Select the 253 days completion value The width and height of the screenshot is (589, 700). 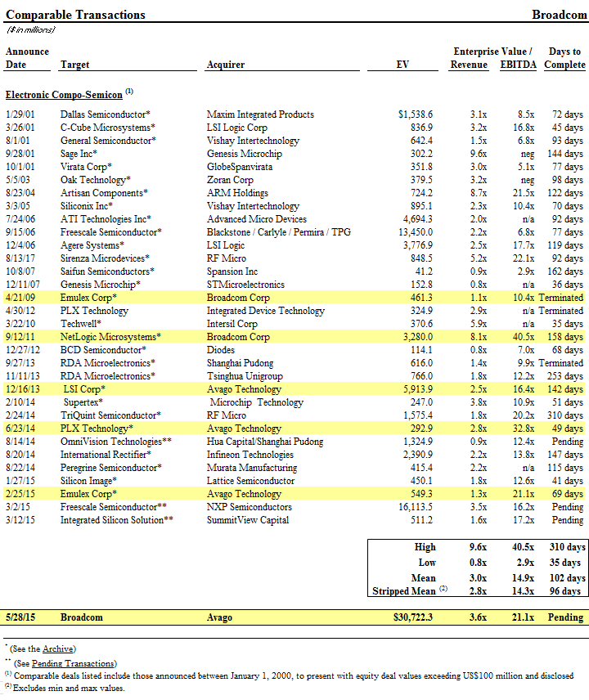click(x=565, y=376)
